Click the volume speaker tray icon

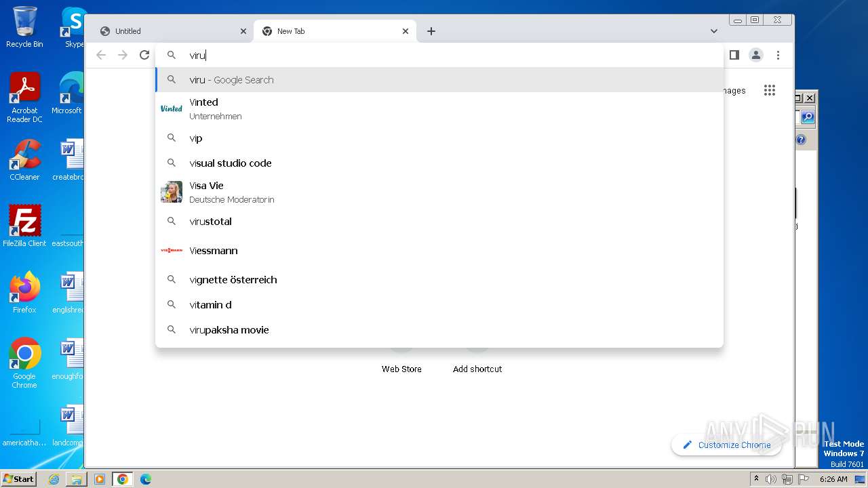(771, 479)
